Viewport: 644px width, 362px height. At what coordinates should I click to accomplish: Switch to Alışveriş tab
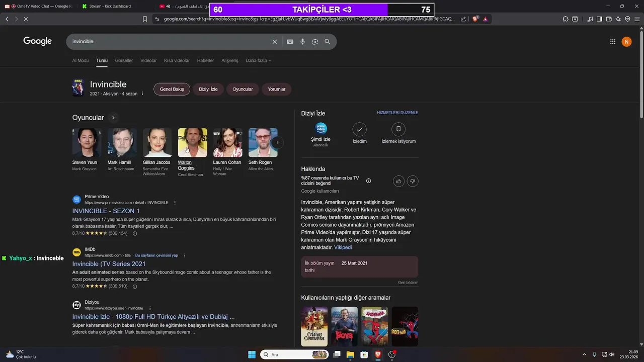click(x=230, y=60)
